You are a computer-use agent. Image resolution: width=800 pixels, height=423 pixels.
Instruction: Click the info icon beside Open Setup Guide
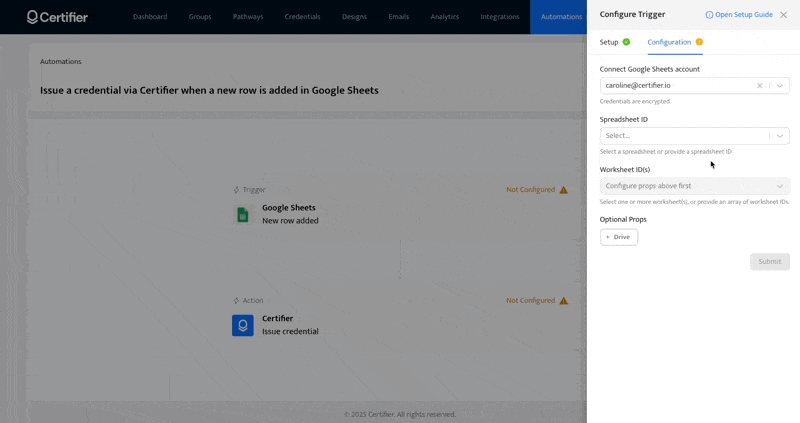tap(709, 15)
